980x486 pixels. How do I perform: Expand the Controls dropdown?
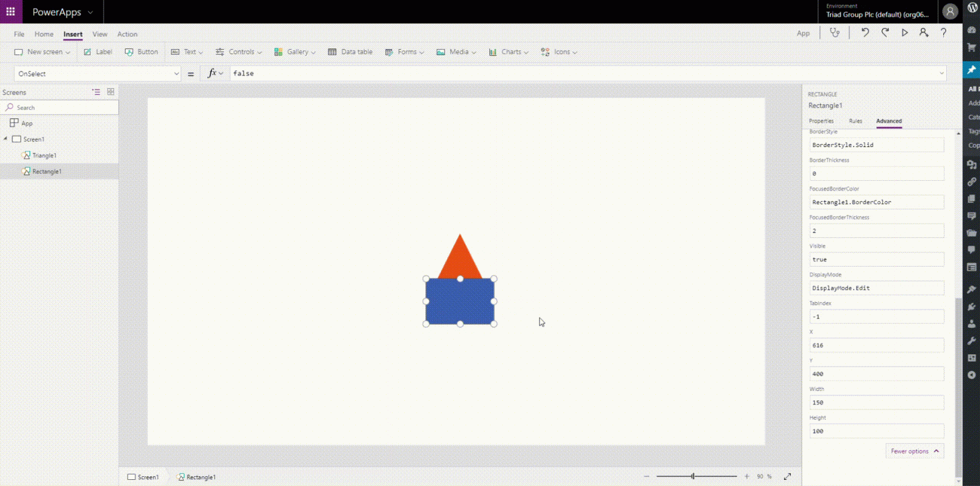click(260, 53)
